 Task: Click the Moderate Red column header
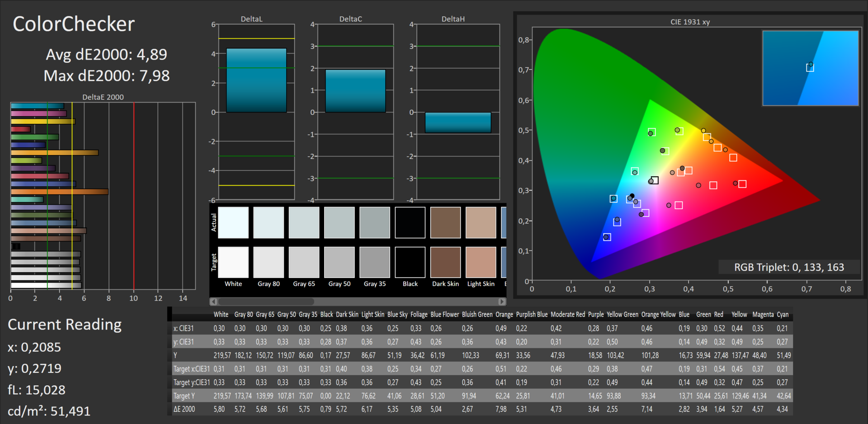click(x=568, y=315)
